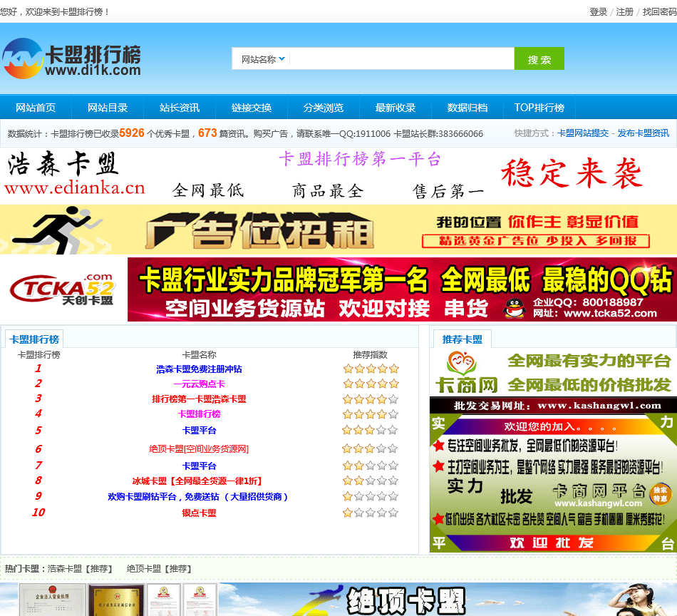
Task: Click star rating of 银点卡盟 row
Action: coord(370,513)
